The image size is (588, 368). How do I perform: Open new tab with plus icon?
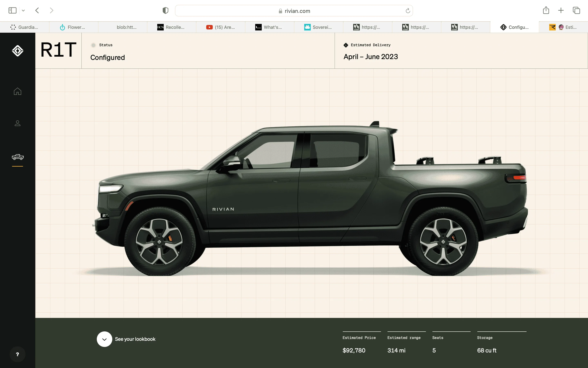[561, 10]
